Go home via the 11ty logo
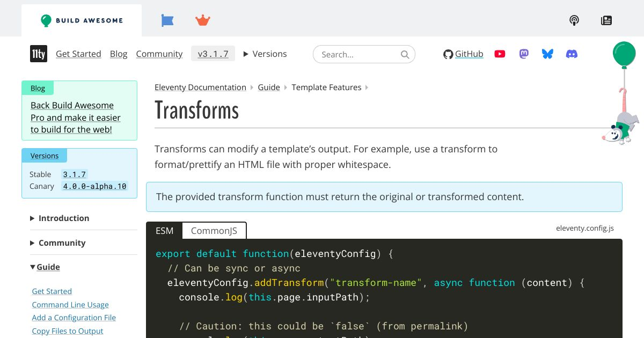 coord(39,54)
